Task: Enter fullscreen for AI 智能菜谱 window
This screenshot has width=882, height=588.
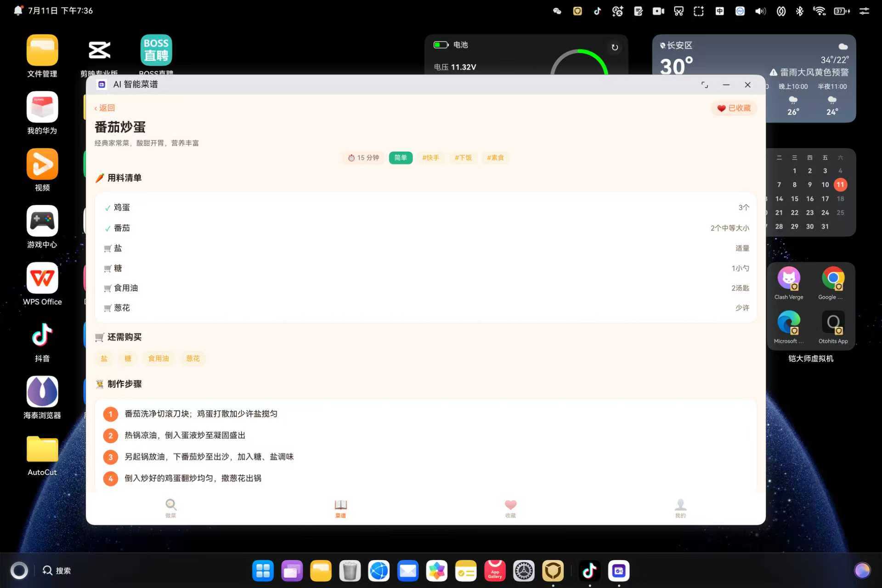Action: (x=704, y=85)
